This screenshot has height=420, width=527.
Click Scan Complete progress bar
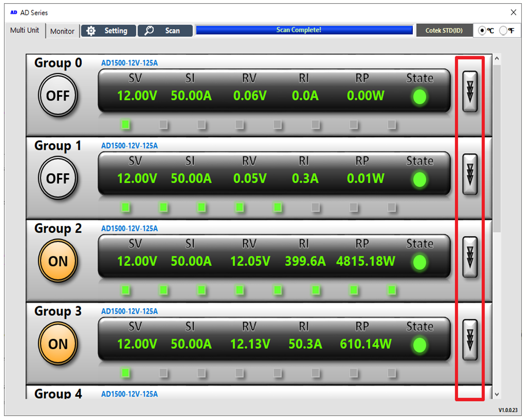point(304,30)
